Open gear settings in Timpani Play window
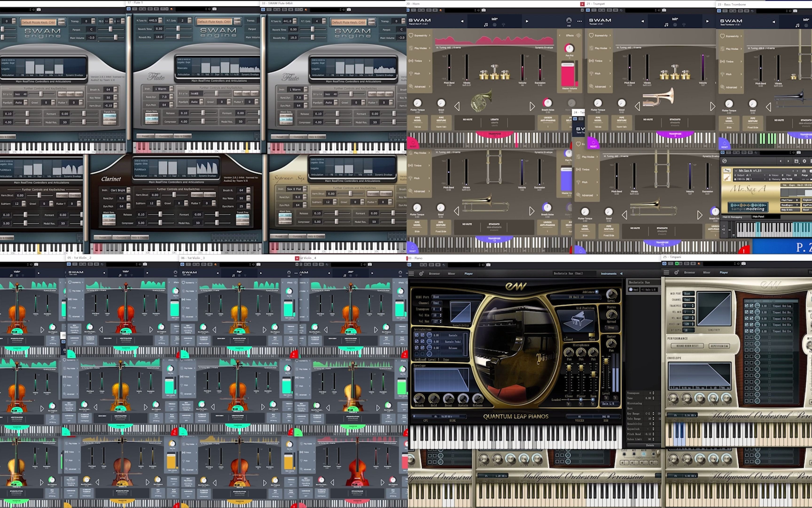The height and width of the screenshot is (508, 812). 676,273
